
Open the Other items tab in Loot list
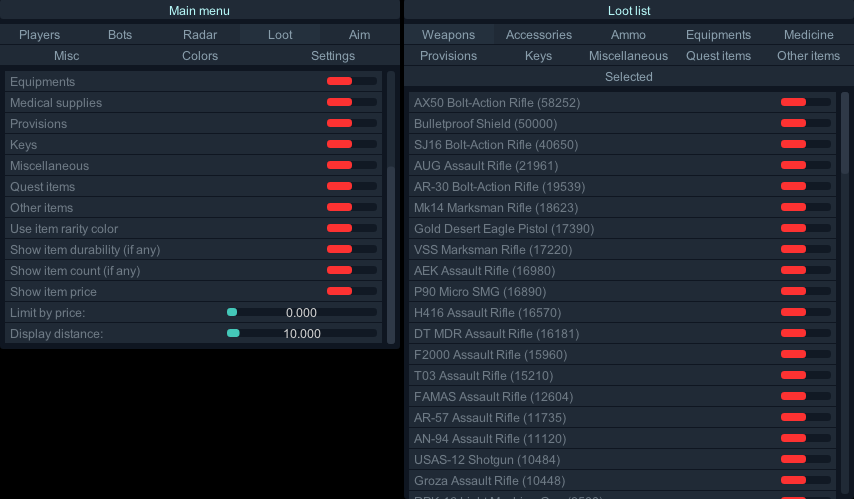point(809,56)
